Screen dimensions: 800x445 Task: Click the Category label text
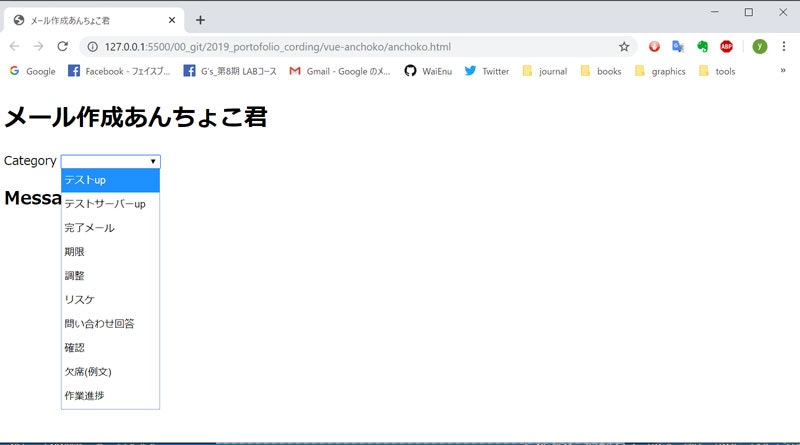[x=30, y=161]
